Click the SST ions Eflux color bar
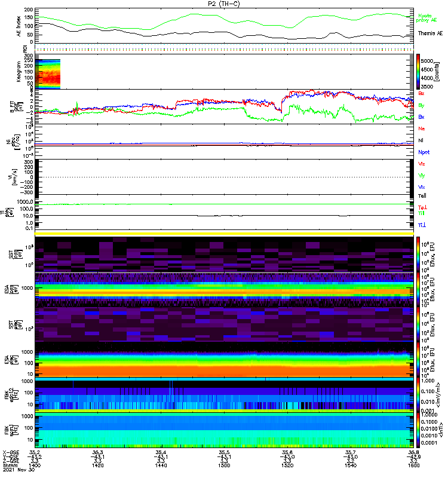This screenshot has height=478, width=448. point(418,255)
